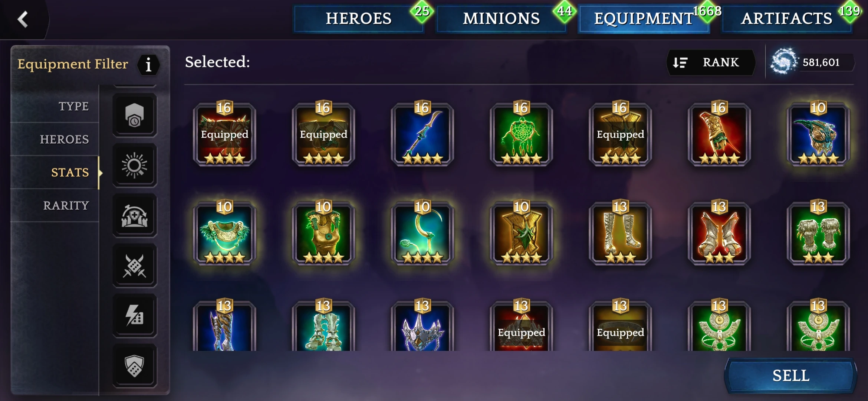868x401 pixels.
Task: Select the level 16 green dreamcatcher item
Action: pos(521,134)
